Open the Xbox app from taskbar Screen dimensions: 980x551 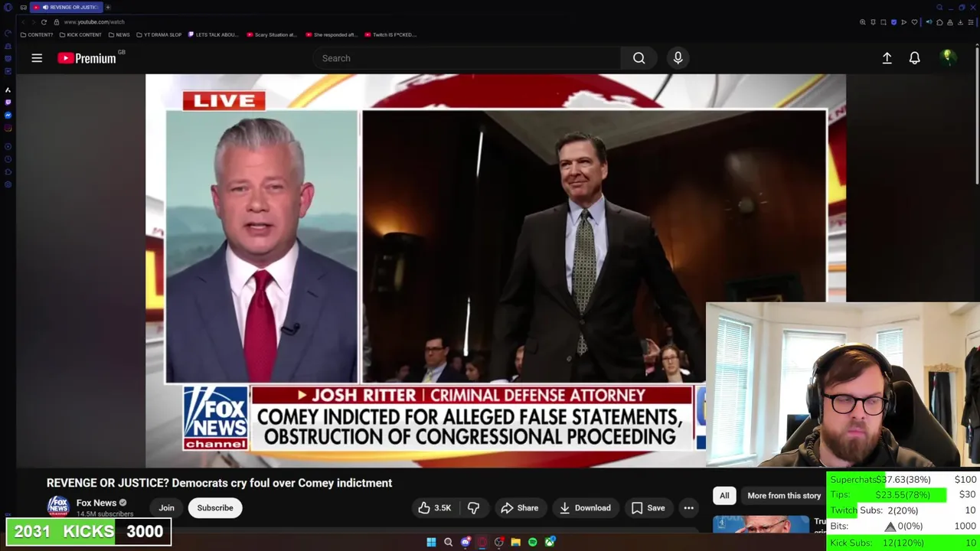coord(550,542)
